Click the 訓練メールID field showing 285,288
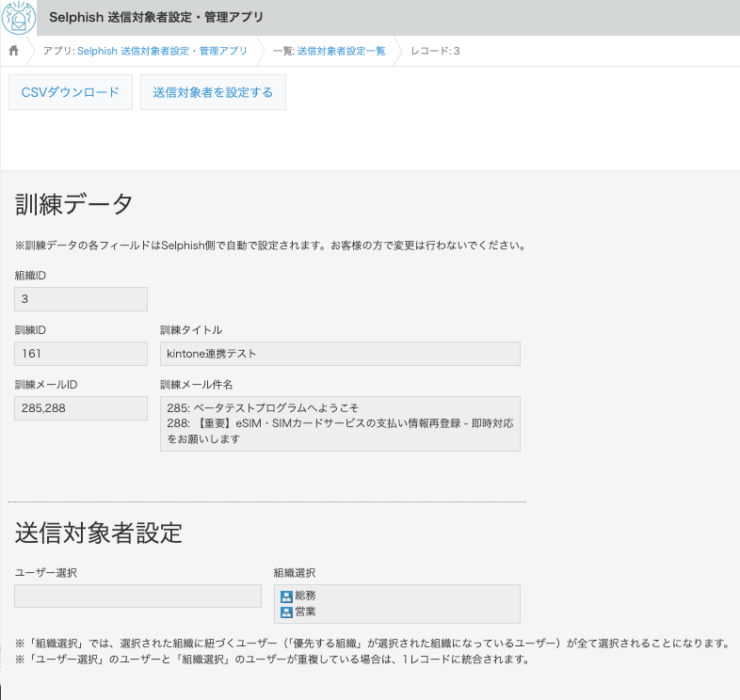The height and width of the screenshot is (700, 740). (81, 408)
